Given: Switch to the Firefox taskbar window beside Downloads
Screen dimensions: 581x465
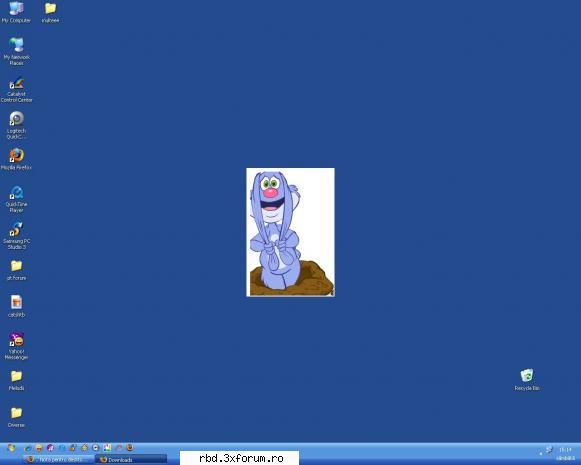Looking at the screenshot, I should pyautogui.click(x=59, y=459).
